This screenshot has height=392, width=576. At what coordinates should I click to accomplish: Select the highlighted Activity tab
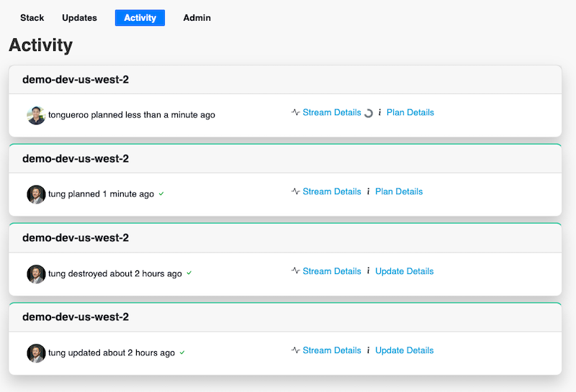pyautogui.click(x=140, y=17)
